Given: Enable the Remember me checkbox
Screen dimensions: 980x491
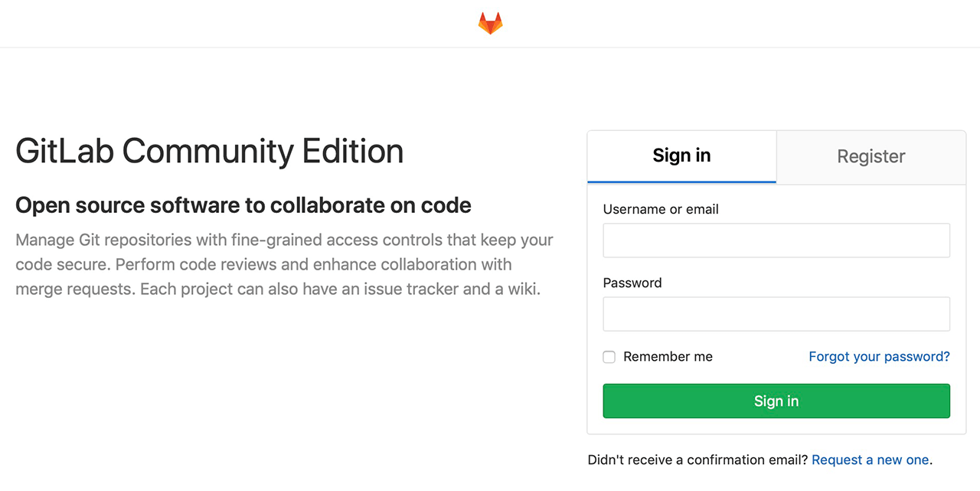Looking at the screenshot, I should click(609, 357).
